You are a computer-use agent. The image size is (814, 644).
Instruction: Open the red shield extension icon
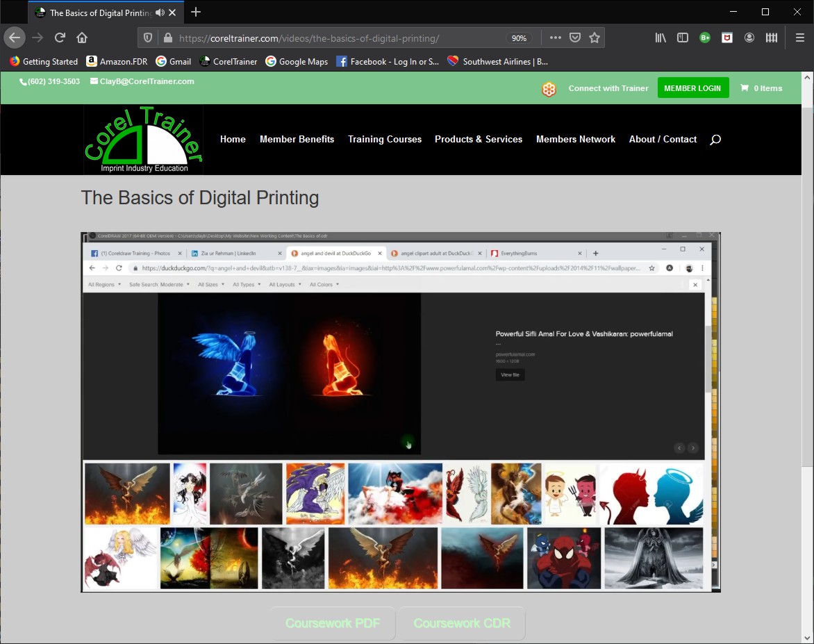point(727,38)
